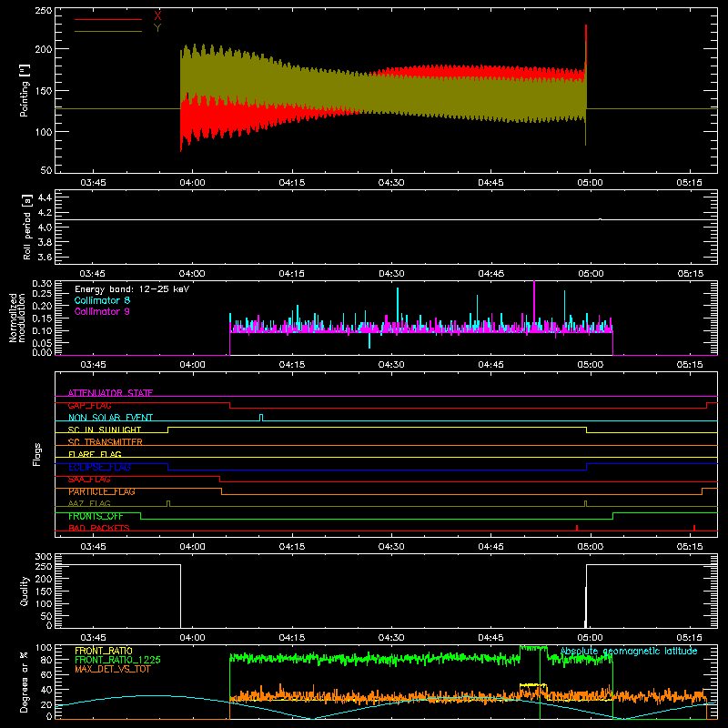Click the FLARE_FLAG label
The width and height of the screenshot is (728, 728).
point(95,454)
